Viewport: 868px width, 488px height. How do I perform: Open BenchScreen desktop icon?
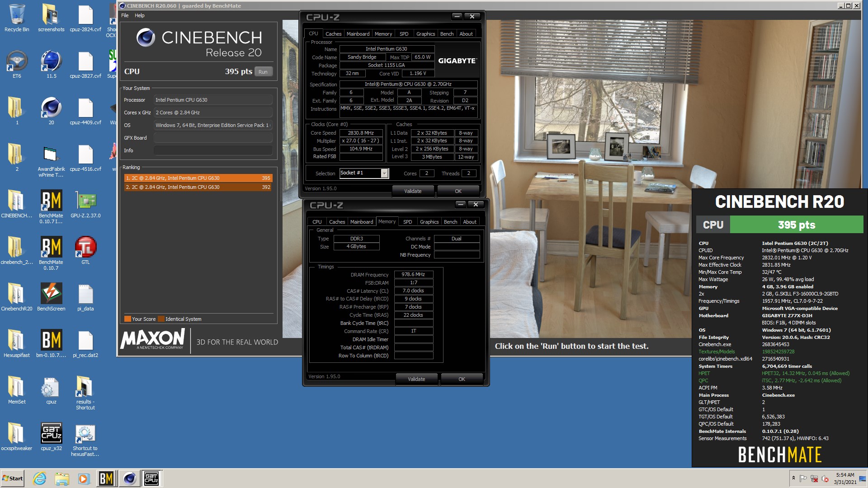pos(51,297)
